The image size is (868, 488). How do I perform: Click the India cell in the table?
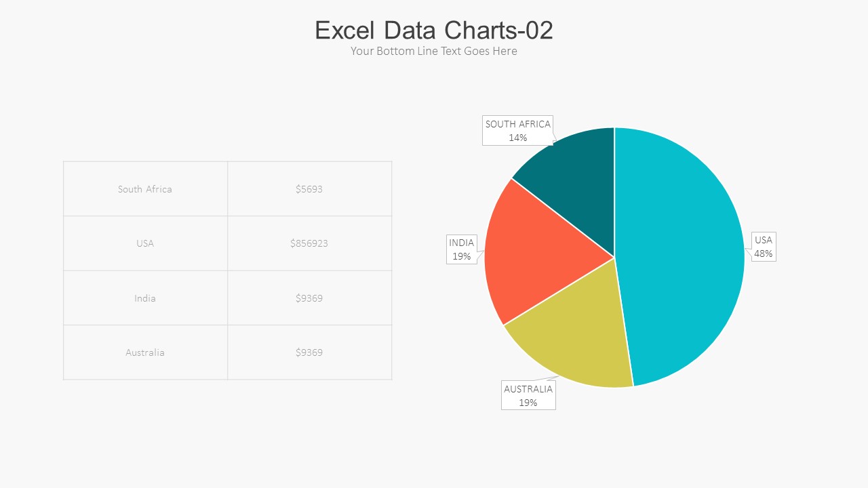[x=145, y=298]
